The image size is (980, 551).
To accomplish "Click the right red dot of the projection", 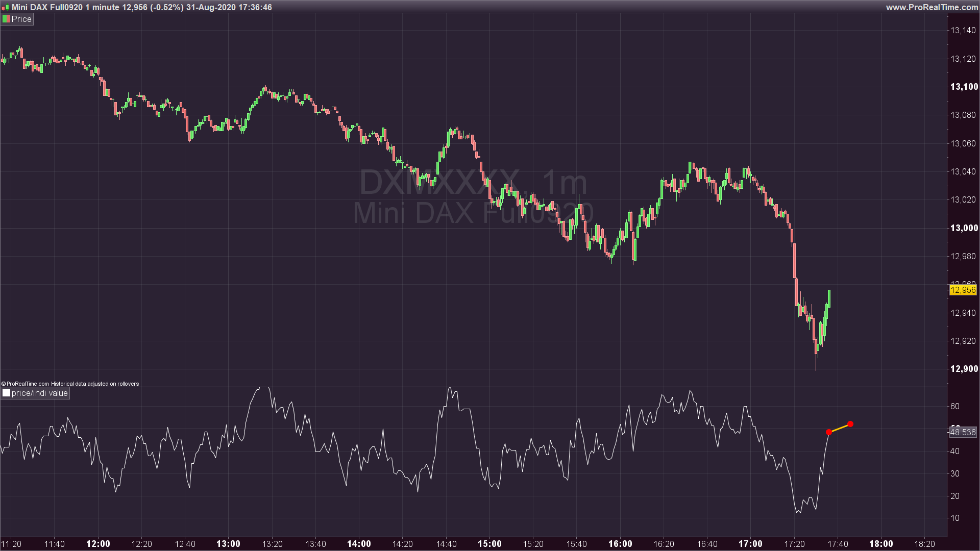I will [x=850, y=424].
